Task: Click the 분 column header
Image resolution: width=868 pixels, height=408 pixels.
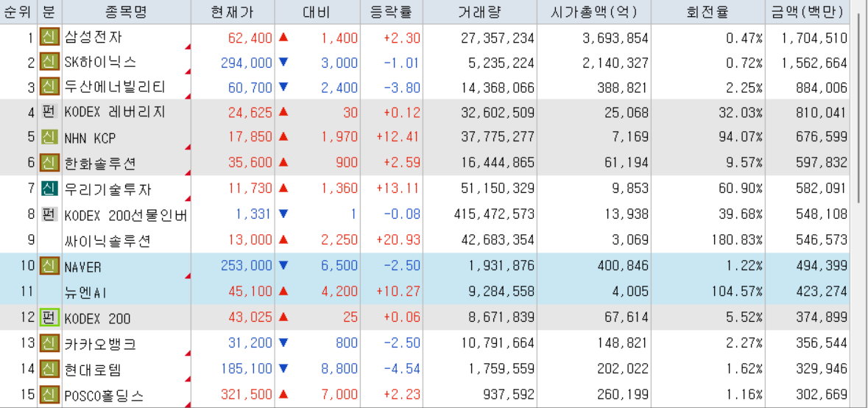Action: [x=49, y=13]
